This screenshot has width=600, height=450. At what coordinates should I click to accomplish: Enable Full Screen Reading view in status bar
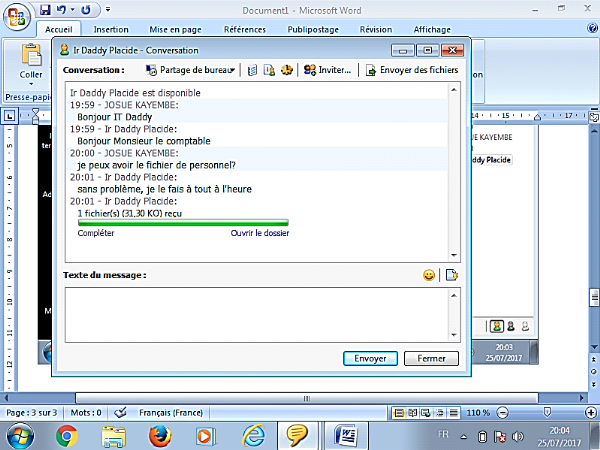click(412, 413)
